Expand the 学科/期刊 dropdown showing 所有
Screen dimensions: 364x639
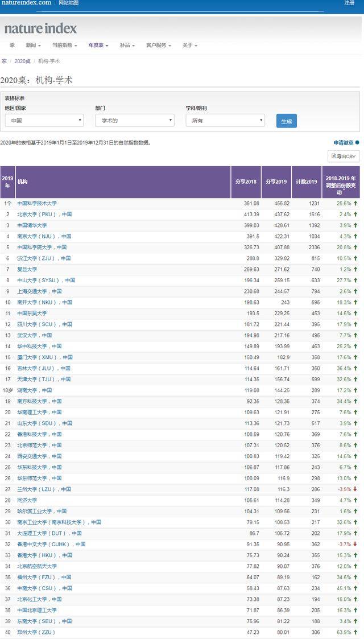(x=225, y=121)
